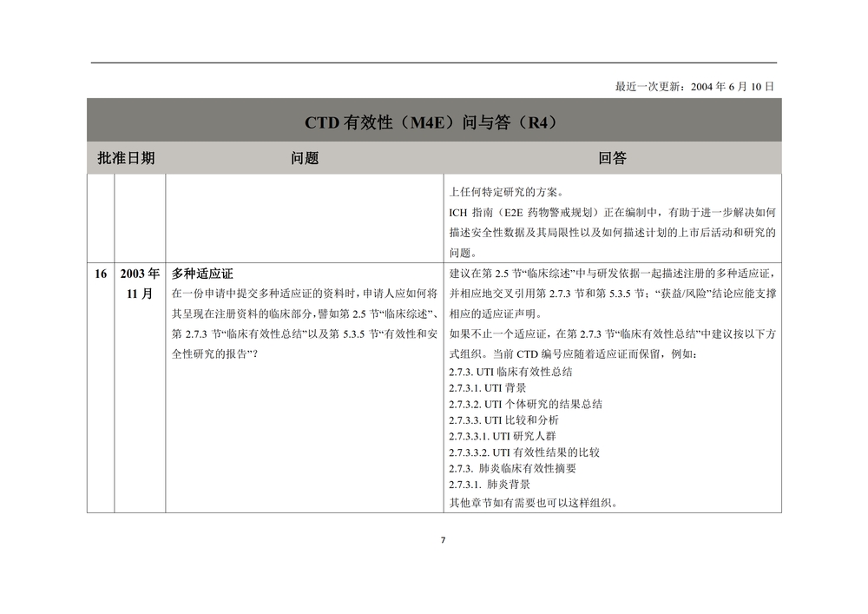Click the date cell '2003年'

(x=140, y=274)
